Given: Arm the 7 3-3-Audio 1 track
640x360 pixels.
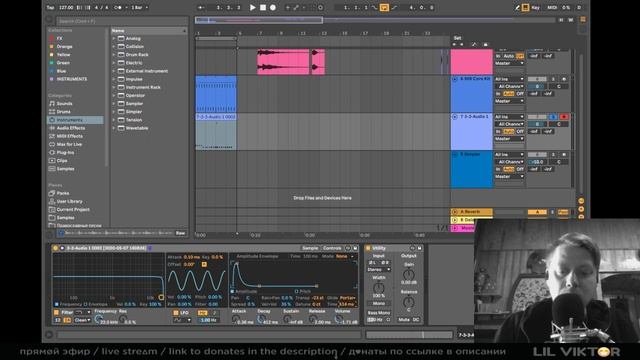Looking at the screenshot, I should point(564,117).
